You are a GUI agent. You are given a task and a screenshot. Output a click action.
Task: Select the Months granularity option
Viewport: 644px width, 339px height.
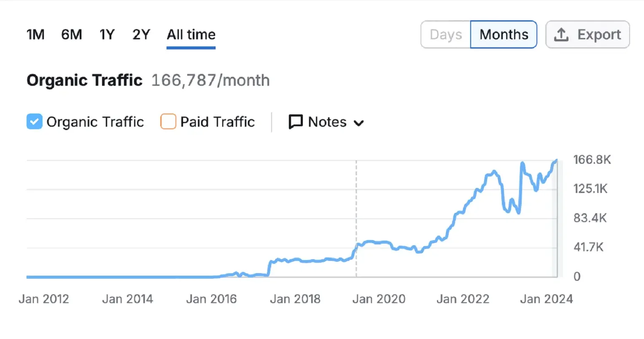point(504,35)
